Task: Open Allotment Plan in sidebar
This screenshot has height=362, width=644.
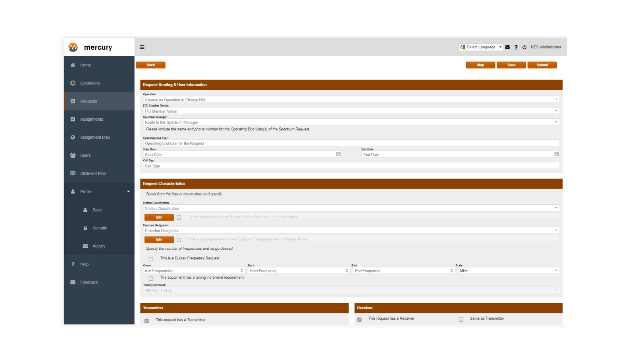Action: pos(99,173)
